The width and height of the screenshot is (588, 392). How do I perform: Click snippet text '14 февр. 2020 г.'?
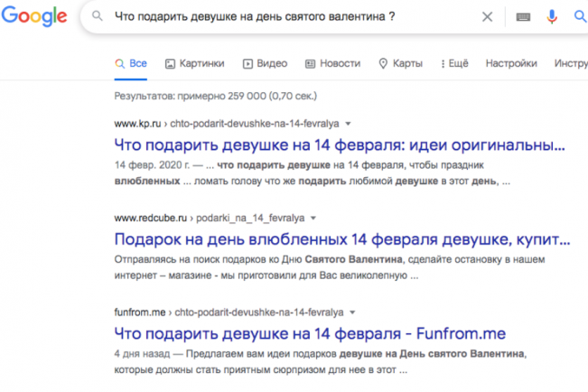click(152, 165)
